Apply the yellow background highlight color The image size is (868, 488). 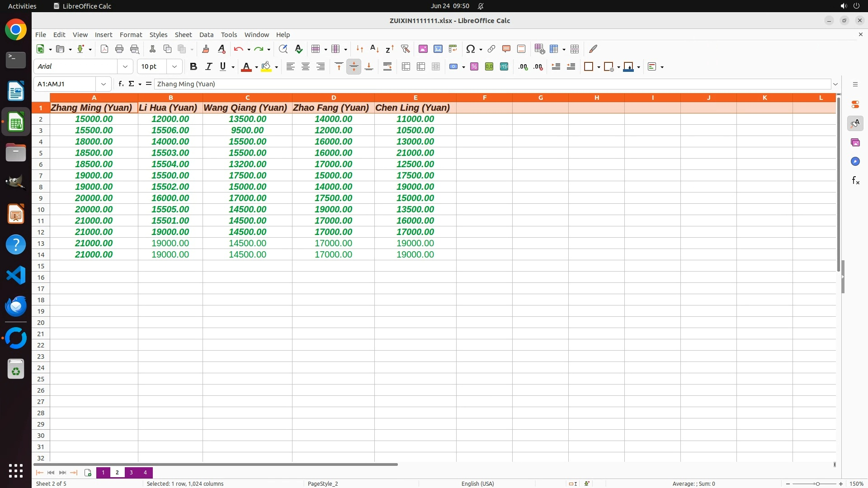(266, 66)
